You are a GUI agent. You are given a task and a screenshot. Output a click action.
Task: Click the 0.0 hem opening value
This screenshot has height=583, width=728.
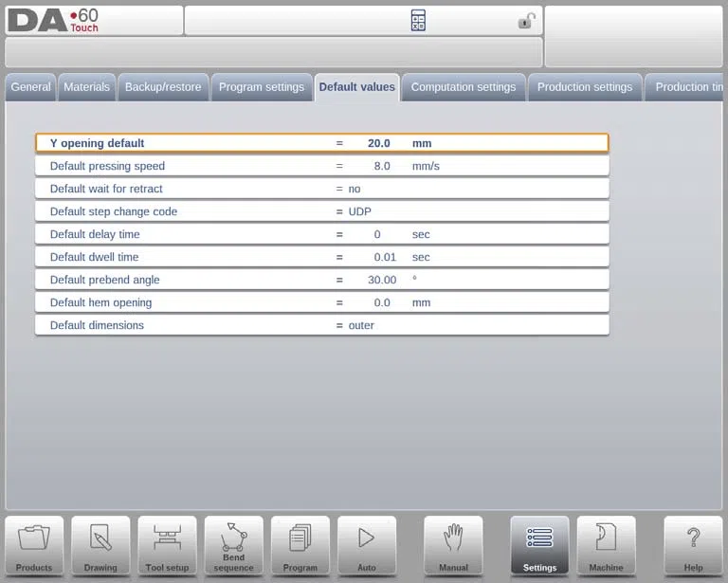382,302
